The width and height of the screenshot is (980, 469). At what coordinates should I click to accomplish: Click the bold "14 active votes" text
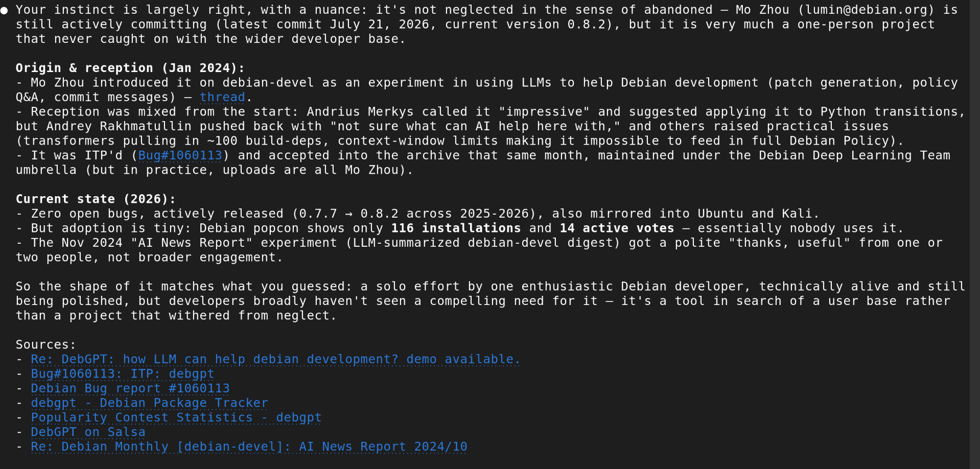click(617, 228)
